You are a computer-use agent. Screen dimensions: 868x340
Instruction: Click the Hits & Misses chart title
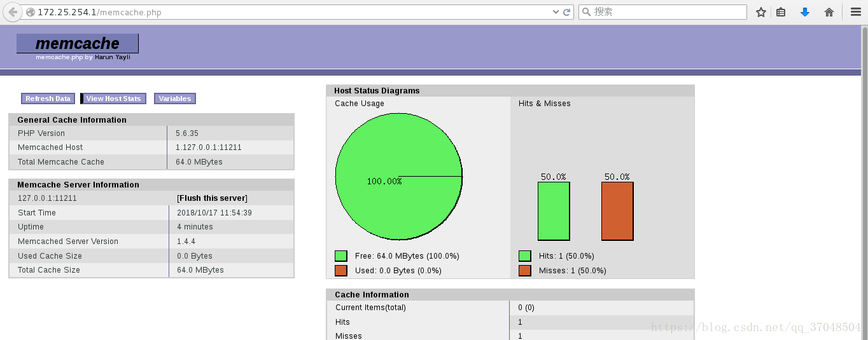[545, 104]
